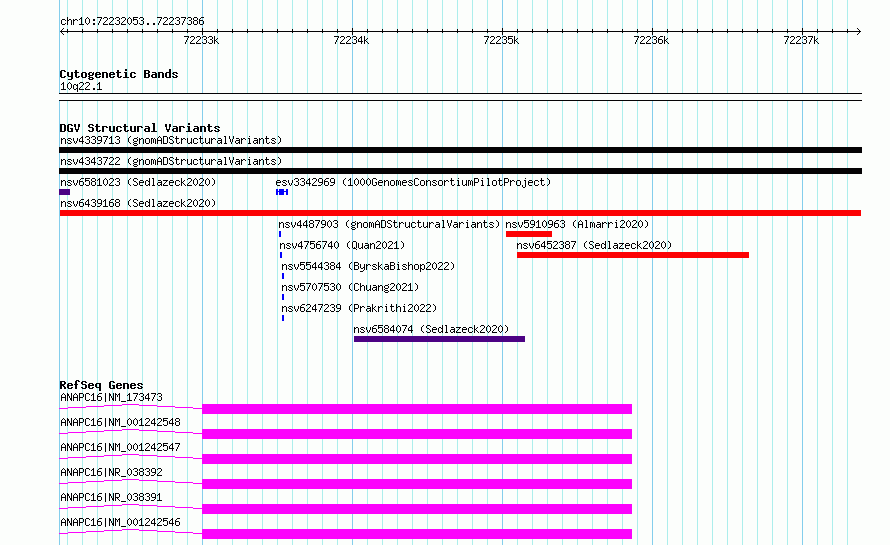Click the 72236k ruler label
Image resolution: width=890 pixels, height=545 pixels.
650,40
